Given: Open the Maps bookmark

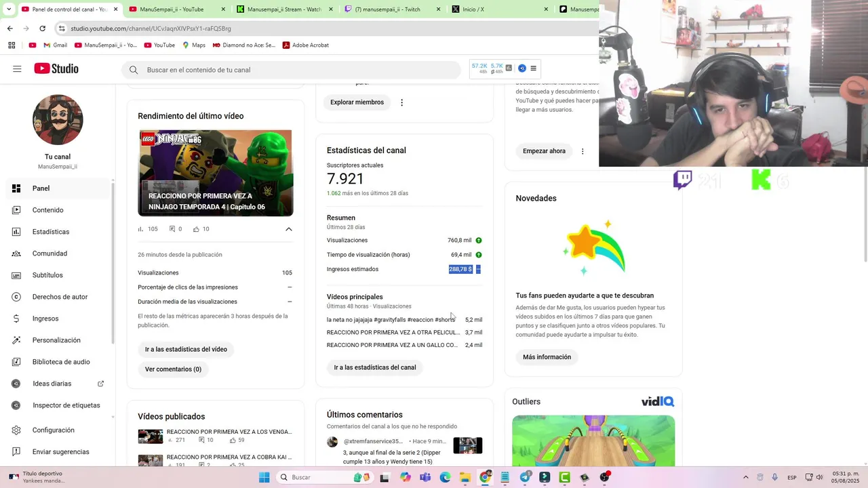Looking at the screenshot, I should tap(194, 45).
